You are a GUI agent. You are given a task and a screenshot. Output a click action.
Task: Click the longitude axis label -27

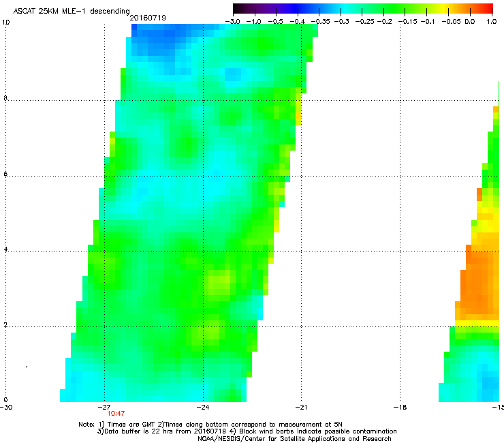click(x=104, y=407)
